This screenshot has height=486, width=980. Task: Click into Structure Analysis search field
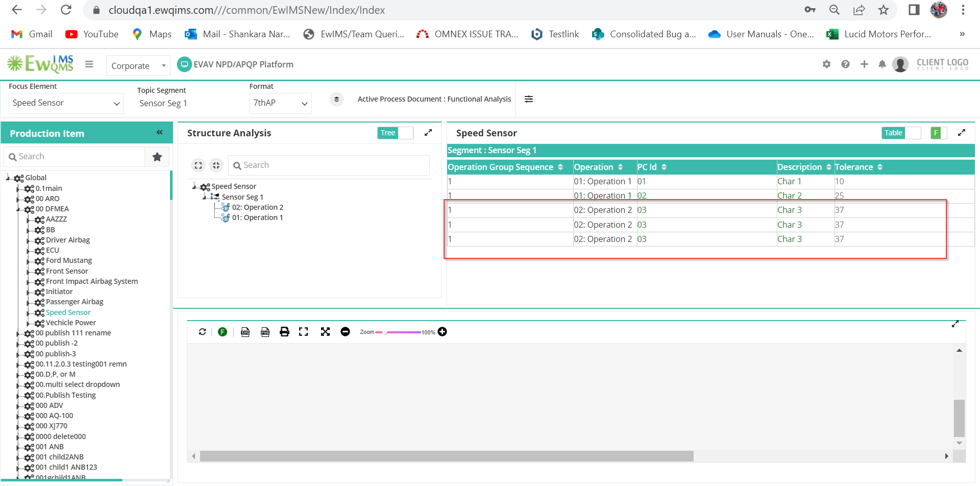[329, 165]
